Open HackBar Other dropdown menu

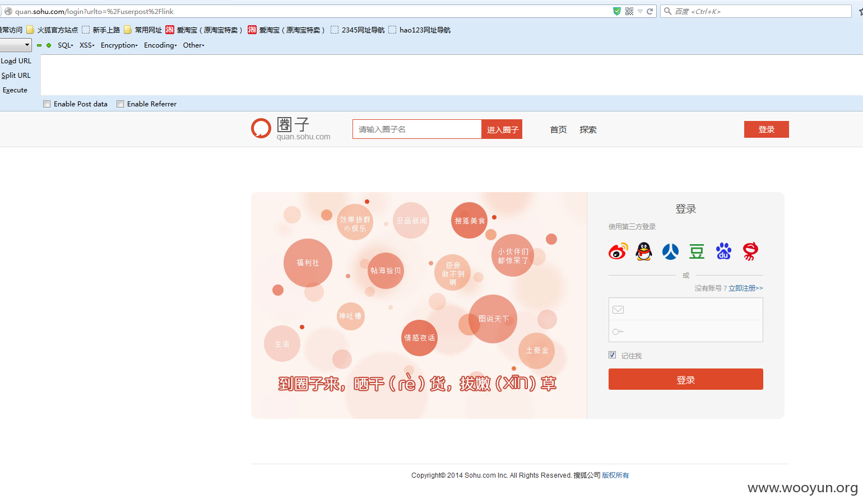click(x=193, y=45)
